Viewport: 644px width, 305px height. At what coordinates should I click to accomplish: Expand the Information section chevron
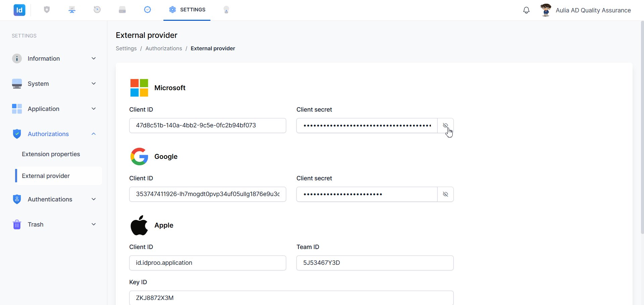pos(94,59)
